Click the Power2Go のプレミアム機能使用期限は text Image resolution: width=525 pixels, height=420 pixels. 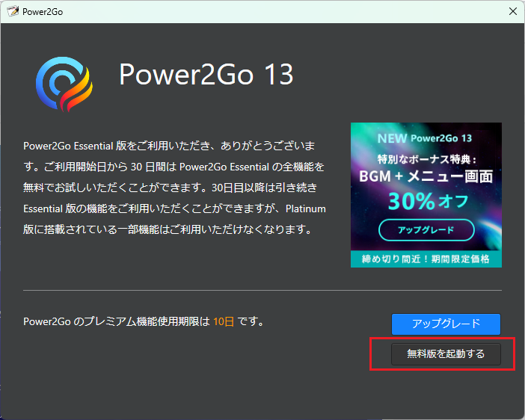pos(117,321)
